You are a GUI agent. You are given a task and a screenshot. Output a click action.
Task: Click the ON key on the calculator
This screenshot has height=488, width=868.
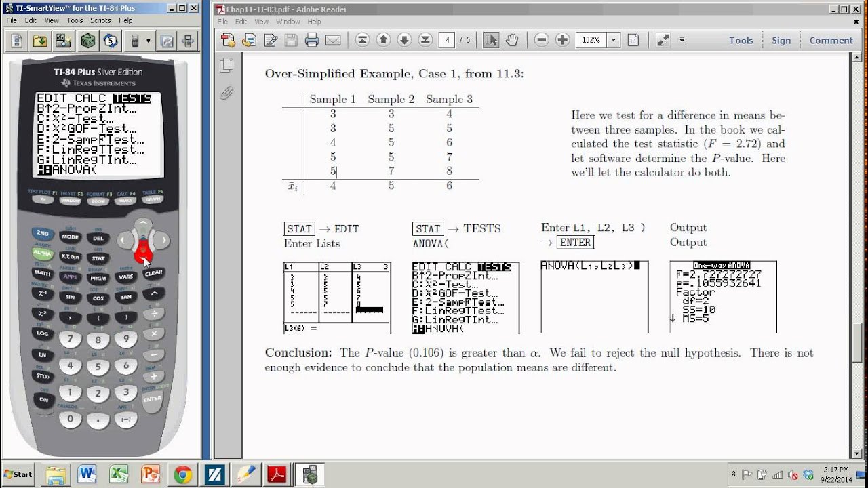pyautogui.click(x=43, y=400)
